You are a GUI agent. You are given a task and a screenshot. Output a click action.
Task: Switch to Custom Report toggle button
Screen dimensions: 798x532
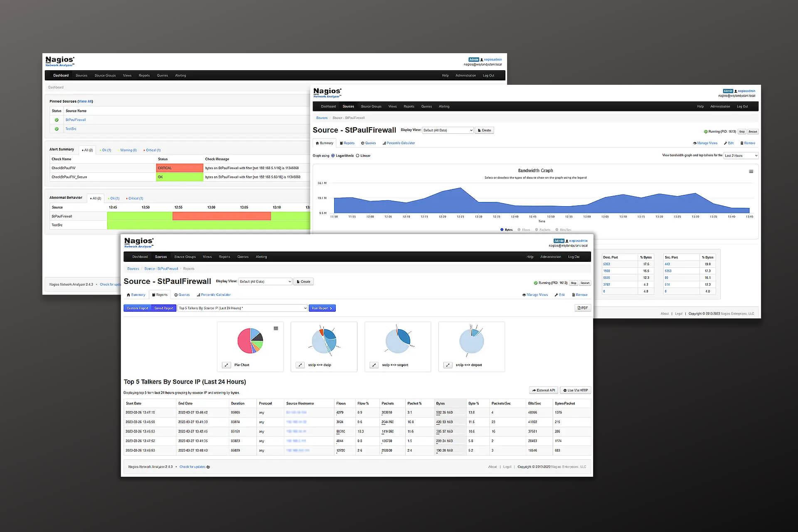(x=137, y=308)
